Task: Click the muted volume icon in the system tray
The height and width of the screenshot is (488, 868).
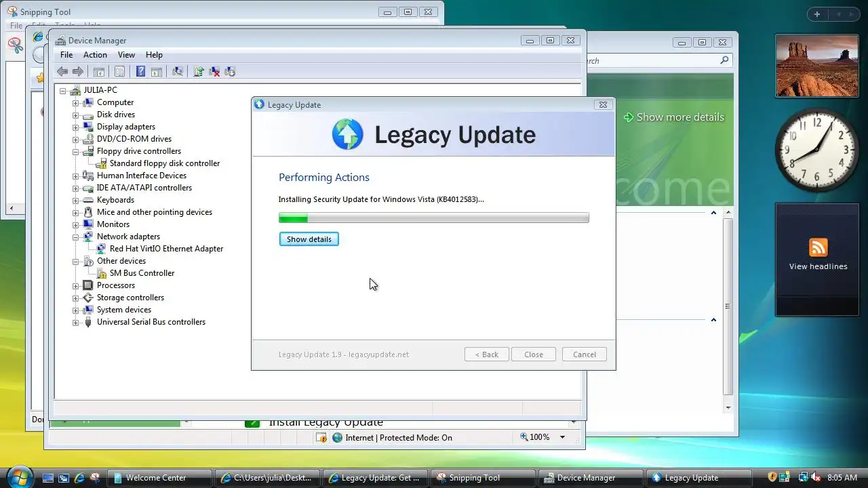Action: (x=816, y=478)
